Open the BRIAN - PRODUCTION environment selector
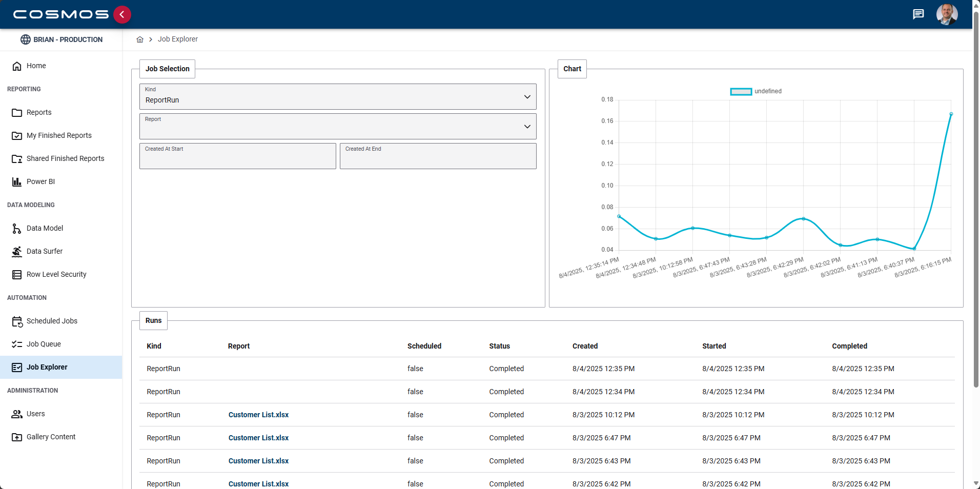Image resolution: width=980 pixels, height=489 pixels. tap(61, 39)
